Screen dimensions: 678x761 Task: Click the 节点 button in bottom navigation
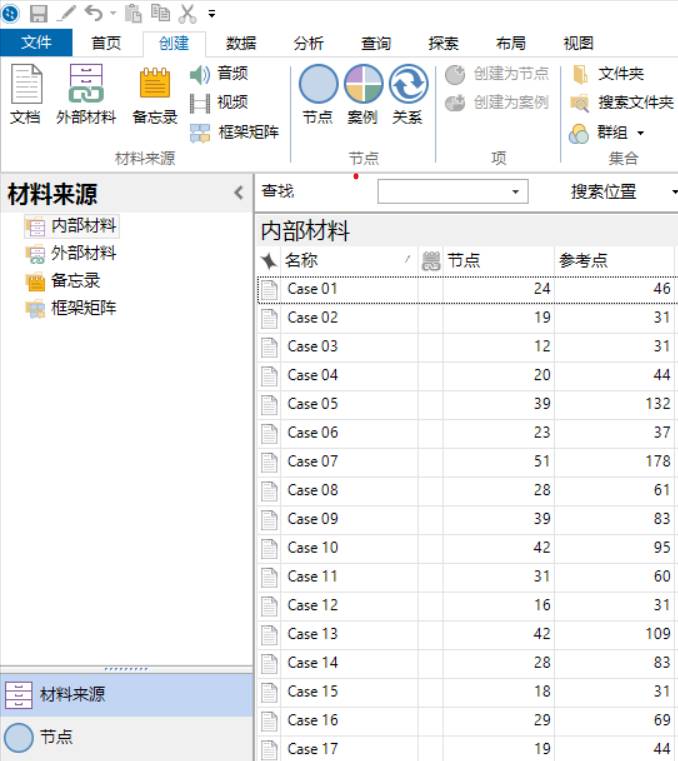56,738
